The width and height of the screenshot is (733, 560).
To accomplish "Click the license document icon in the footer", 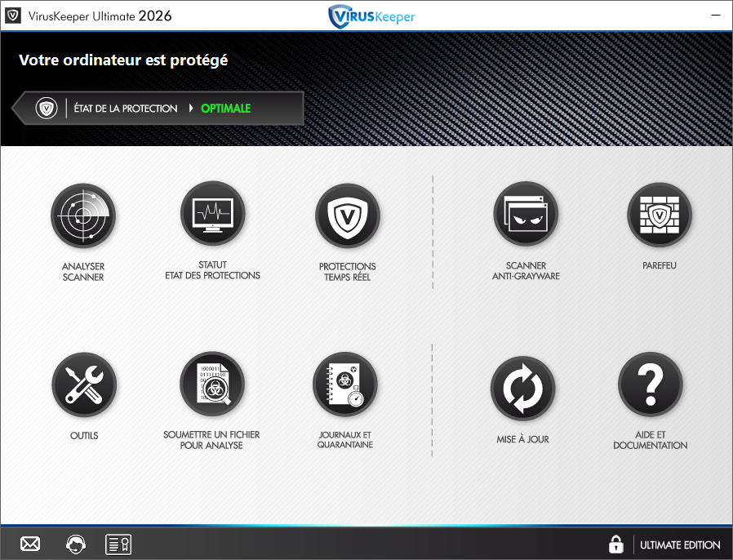I will point(118,544).
